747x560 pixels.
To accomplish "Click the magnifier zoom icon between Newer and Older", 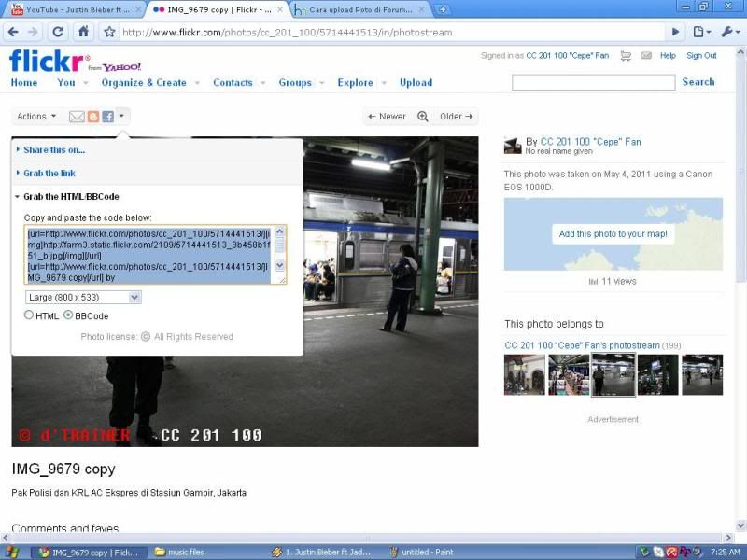I will [x=423, y=116].
